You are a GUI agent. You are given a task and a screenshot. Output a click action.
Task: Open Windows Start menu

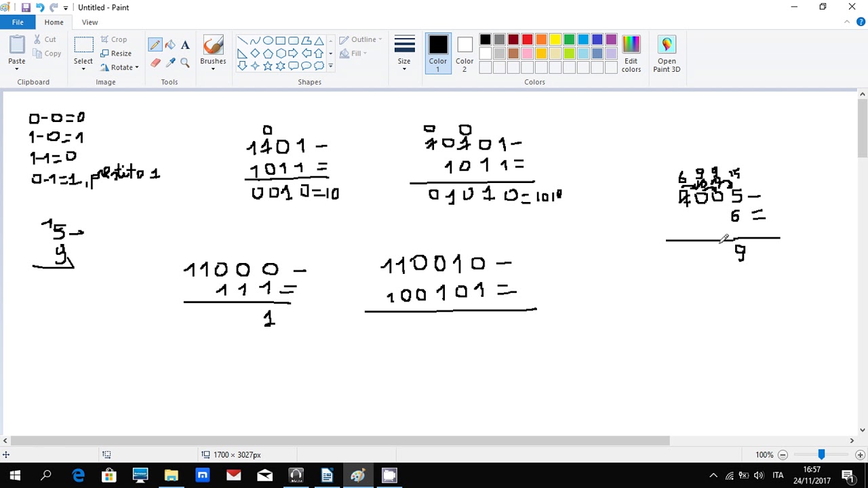[x=15, y=475]
